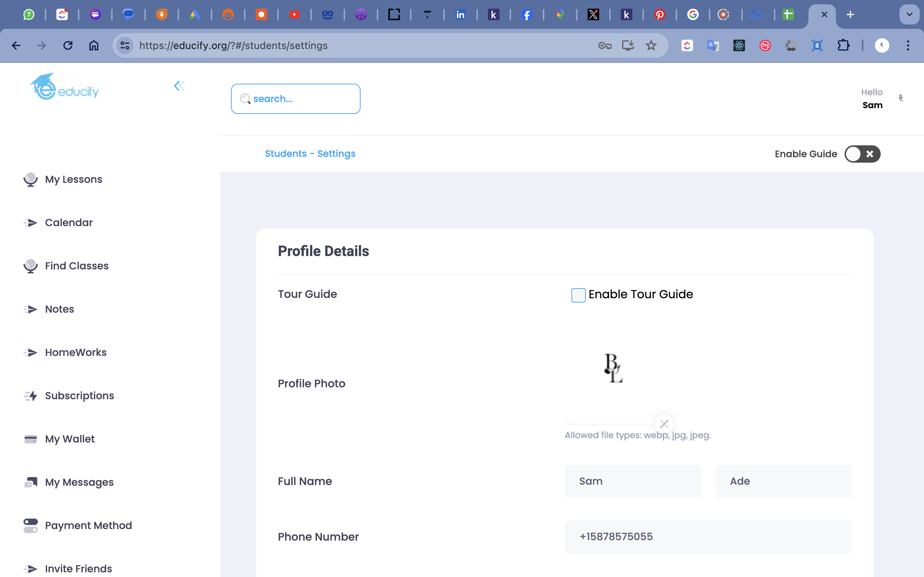
Task: Open the tab search dropdown arrow
Action: coord(909,14)
